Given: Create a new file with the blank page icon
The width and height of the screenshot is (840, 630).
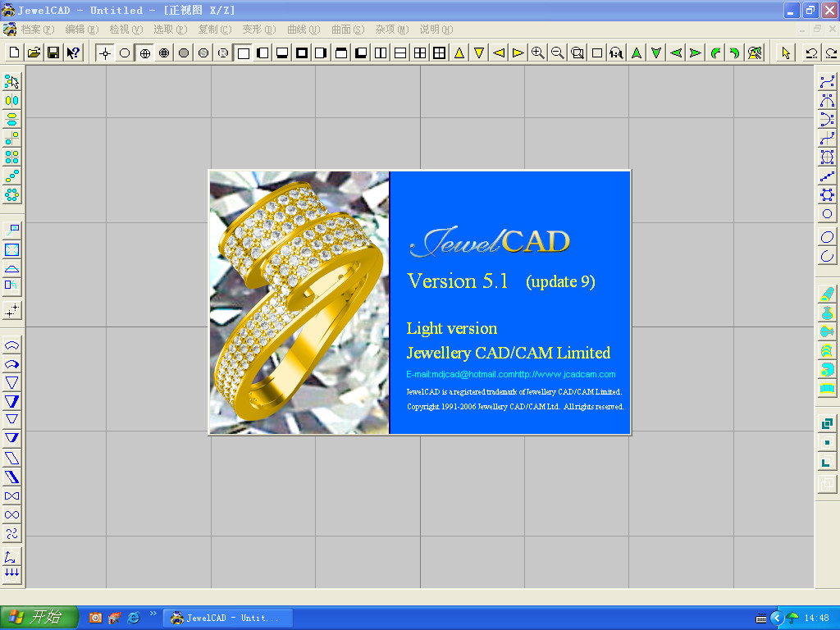Looking at the screenshot, I should click(15, 52).
